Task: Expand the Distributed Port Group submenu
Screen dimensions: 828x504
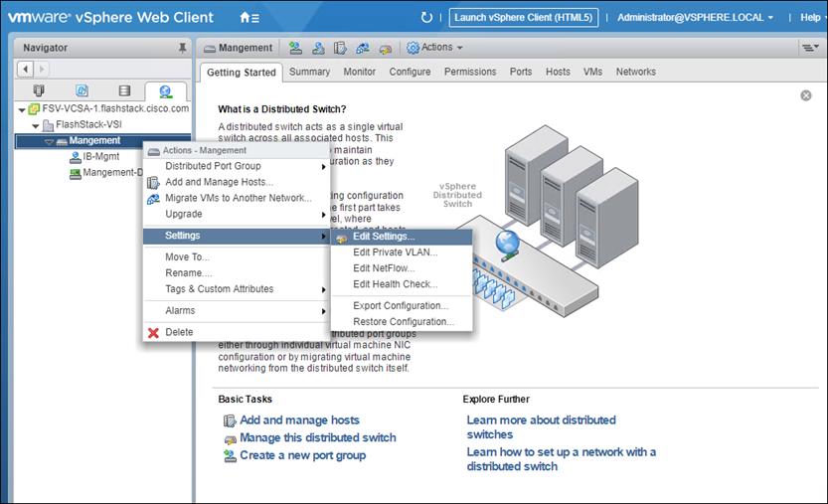Action: tap(236, 166)
